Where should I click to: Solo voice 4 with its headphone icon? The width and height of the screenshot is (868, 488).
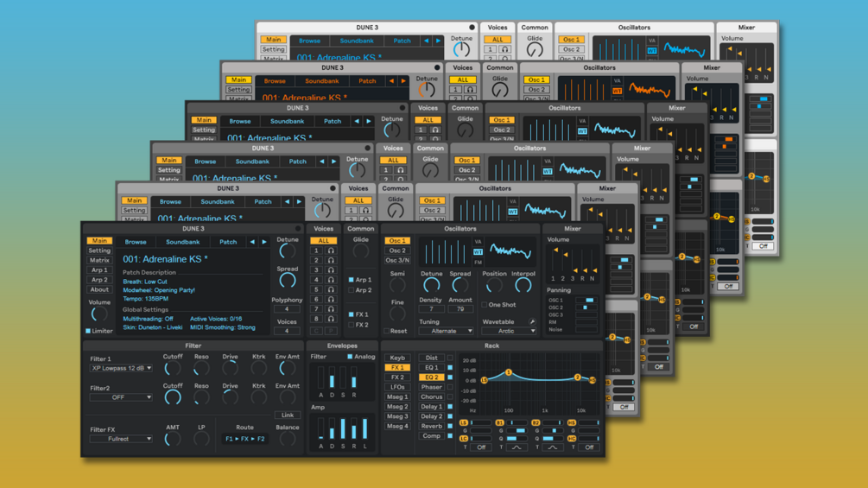coord(331,280)
